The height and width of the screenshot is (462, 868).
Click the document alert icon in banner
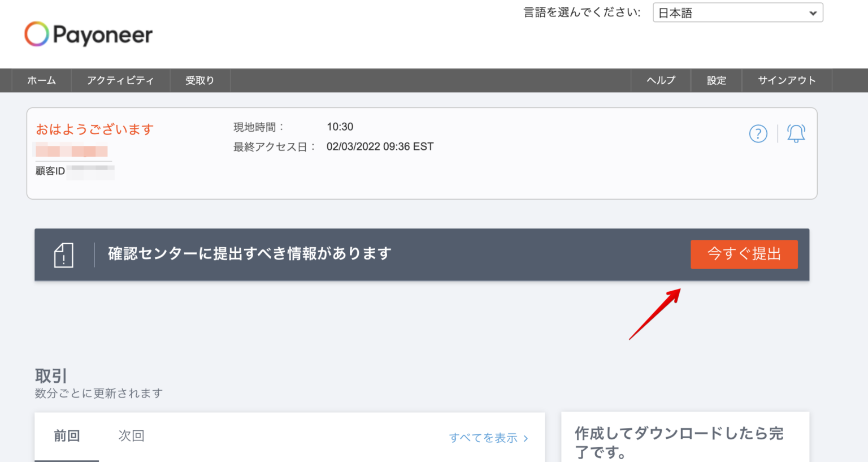tap(64, 255)
